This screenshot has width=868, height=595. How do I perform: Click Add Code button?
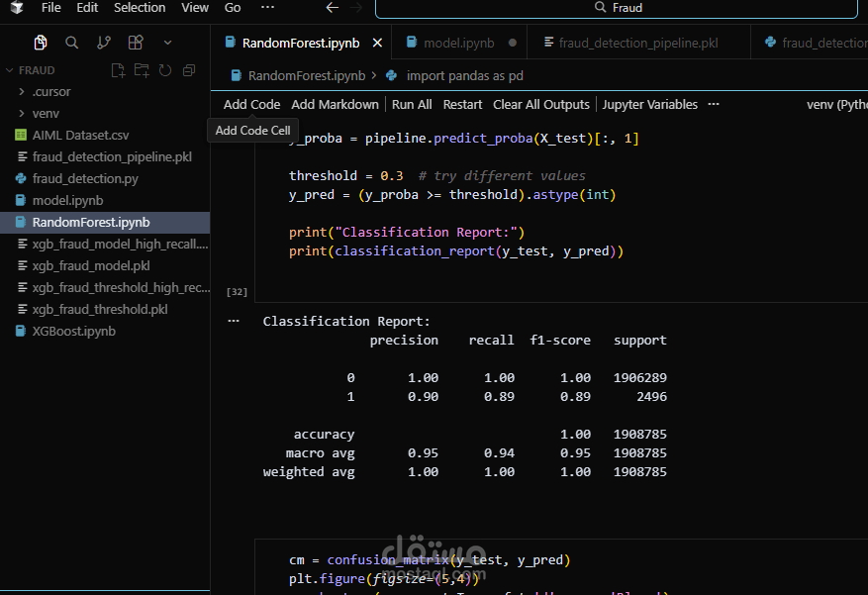click(x=251, y=105)
